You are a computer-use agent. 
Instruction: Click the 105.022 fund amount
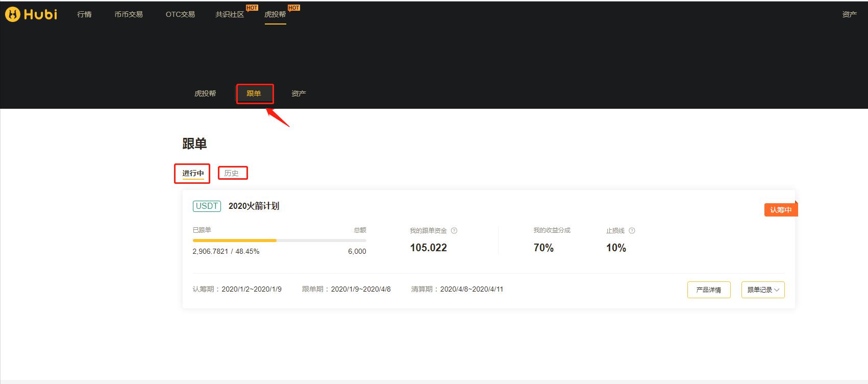[429, 248]
